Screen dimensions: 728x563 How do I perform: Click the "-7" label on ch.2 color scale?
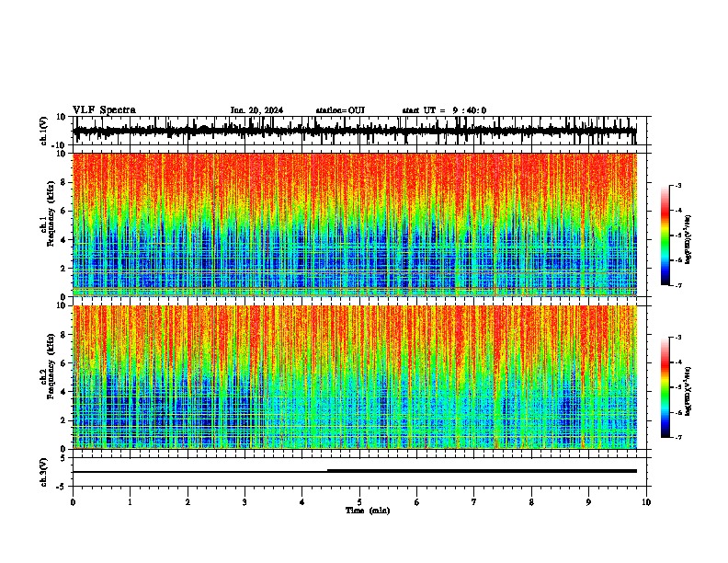[678, 437]
